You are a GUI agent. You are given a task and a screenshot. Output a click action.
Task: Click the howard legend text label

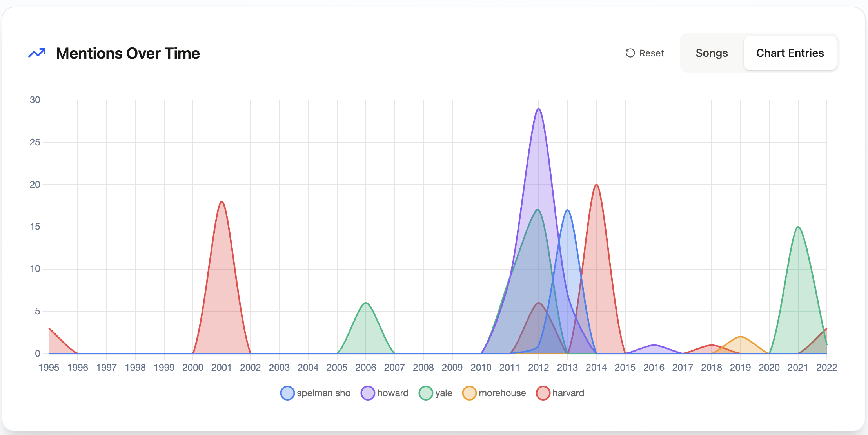point(392,393)
